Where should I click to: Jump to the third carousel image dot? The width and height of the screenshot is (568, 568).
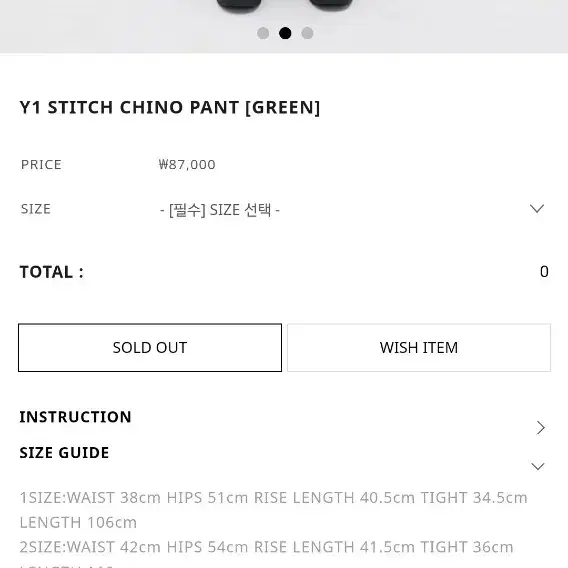(307, 33)
